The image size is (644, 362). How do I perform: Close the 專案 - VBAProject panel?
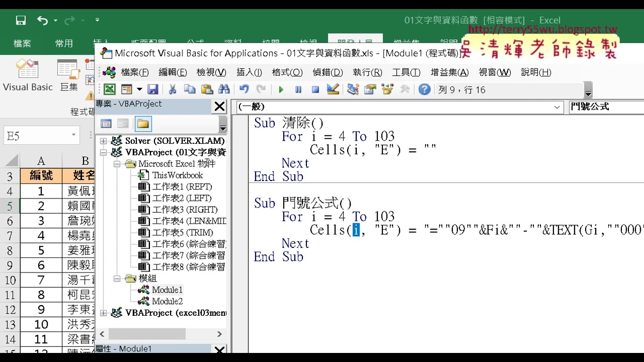(x=220, y=107)
